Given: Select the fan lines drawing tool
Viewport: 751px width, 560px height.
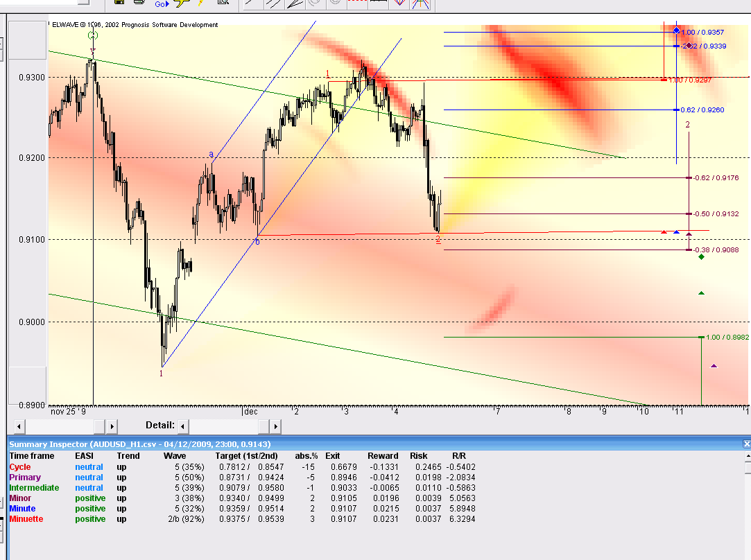Looking at the screenshot, I should [295, 4].
